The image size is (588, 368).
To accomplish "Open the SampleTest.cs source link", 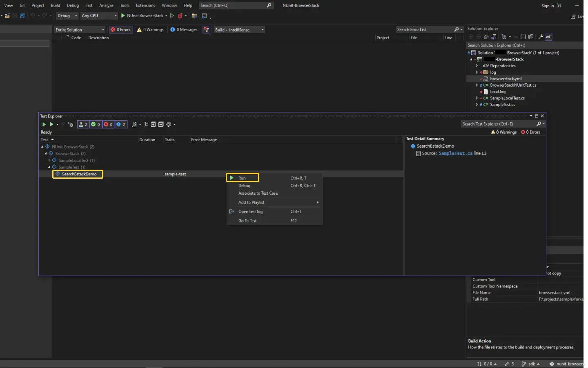I will coord(455,153).
